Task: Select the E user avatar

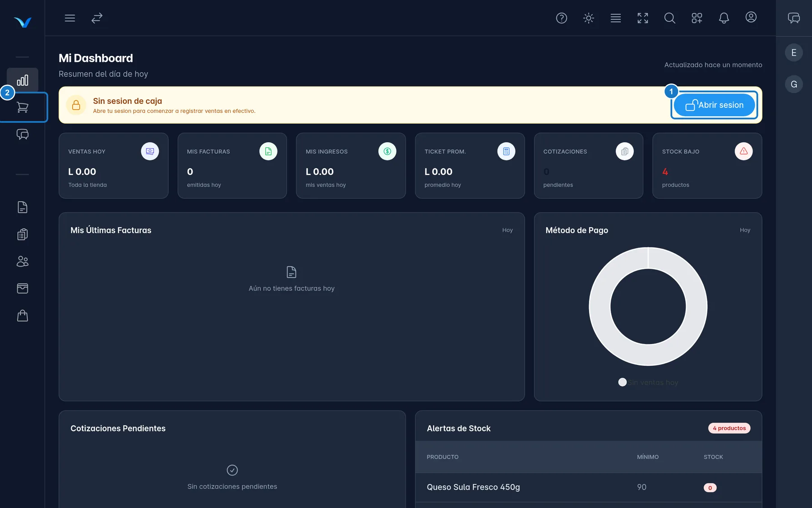Action: (794, 53)
